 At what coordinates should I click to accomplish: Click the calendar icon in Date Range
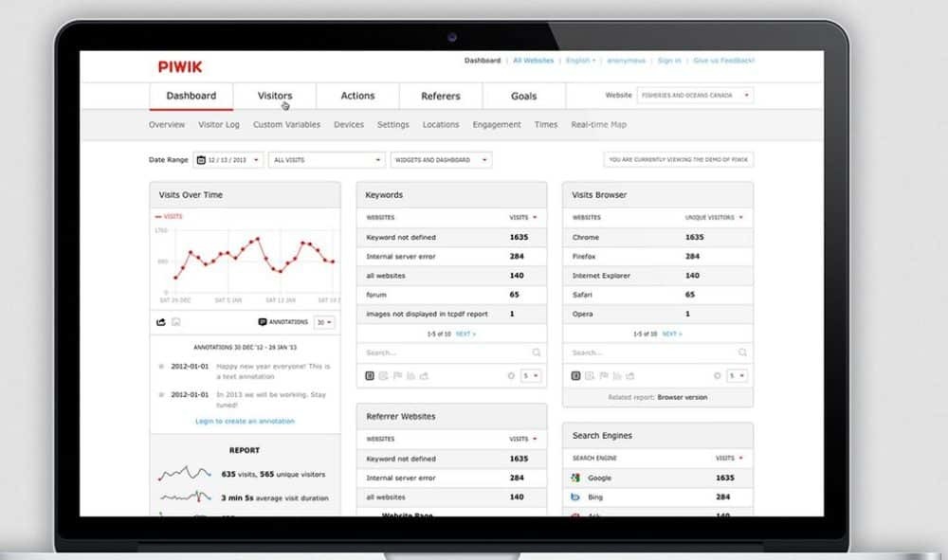[201, 160]
